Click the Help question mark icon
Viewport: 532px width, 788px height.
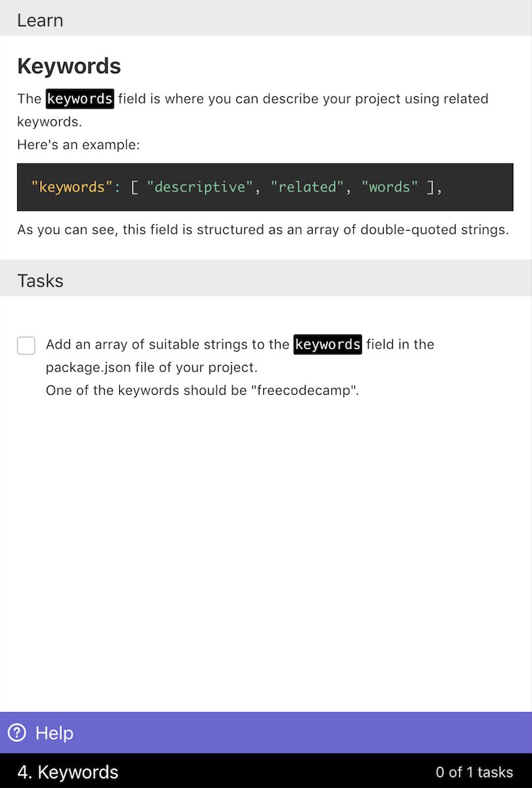click(x=16, y=733)
